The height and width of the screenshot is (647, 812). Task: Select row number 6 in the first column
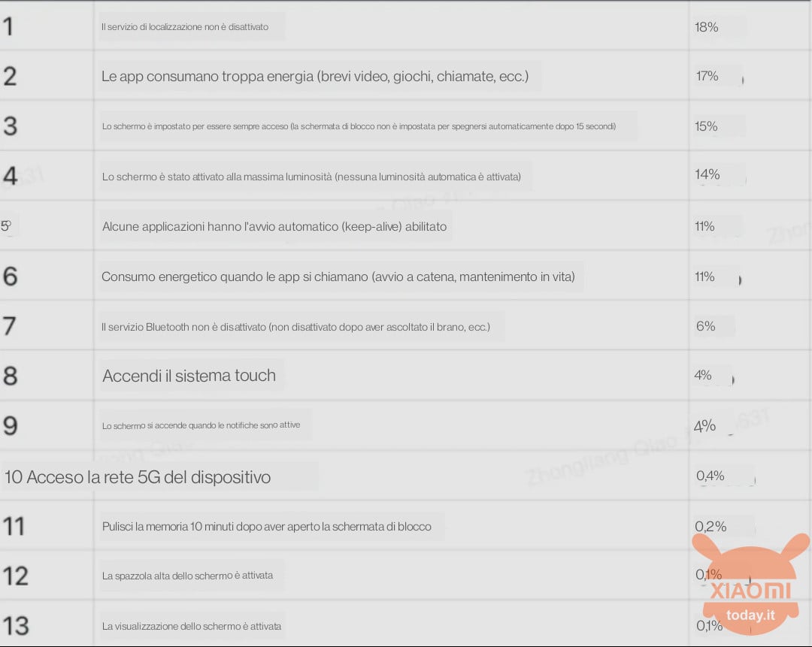pos(11,277)
